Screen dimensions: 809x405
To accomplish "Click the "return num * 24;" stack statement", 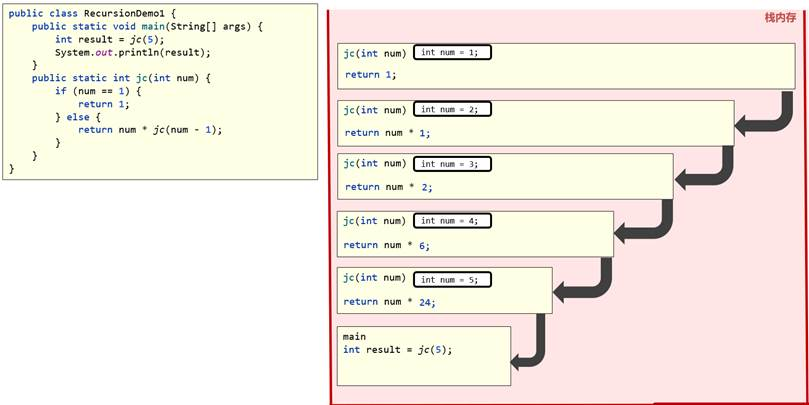I will pos(390,302).
